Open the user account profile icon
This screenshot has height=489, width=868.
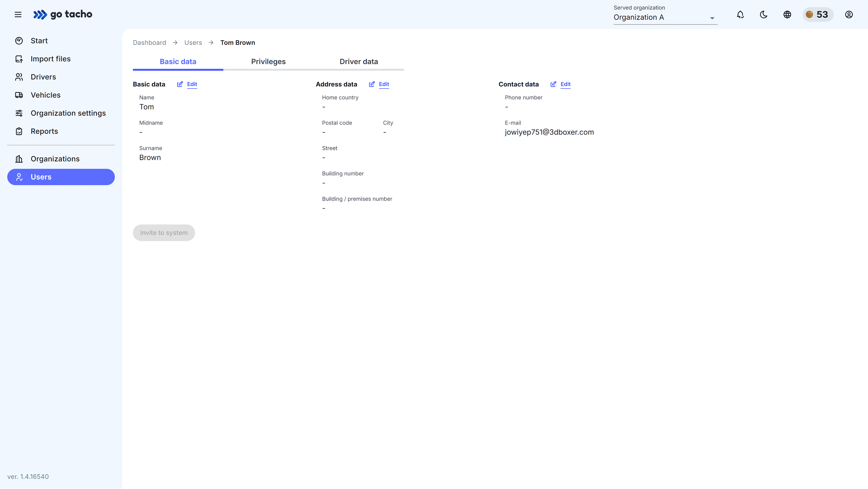click(849, 14)
